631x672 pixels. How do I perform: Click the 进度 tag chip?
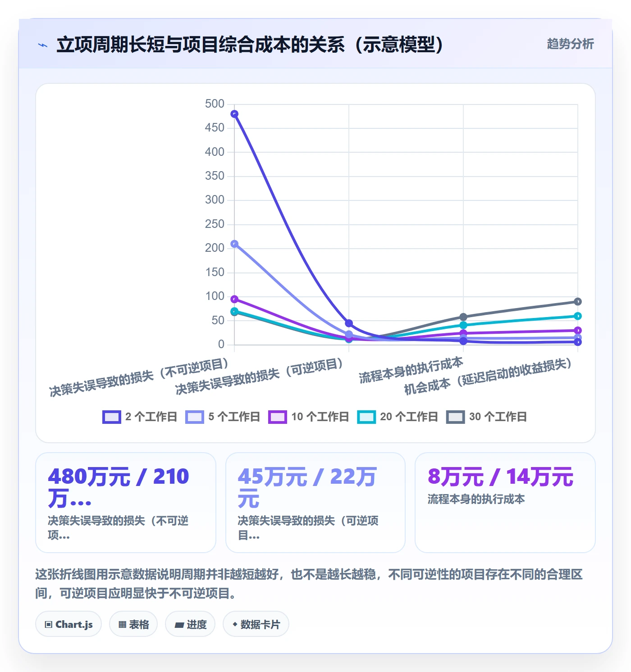click(x=190, y=624)
